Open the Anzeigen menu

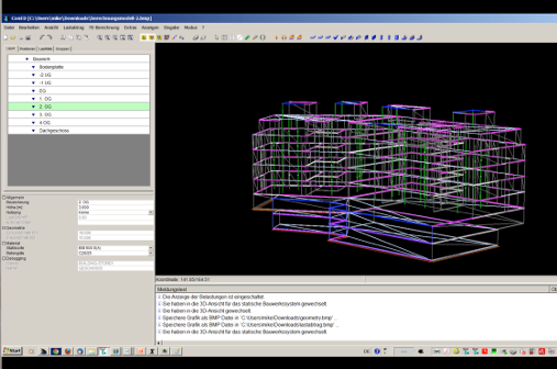click(150, 27)
